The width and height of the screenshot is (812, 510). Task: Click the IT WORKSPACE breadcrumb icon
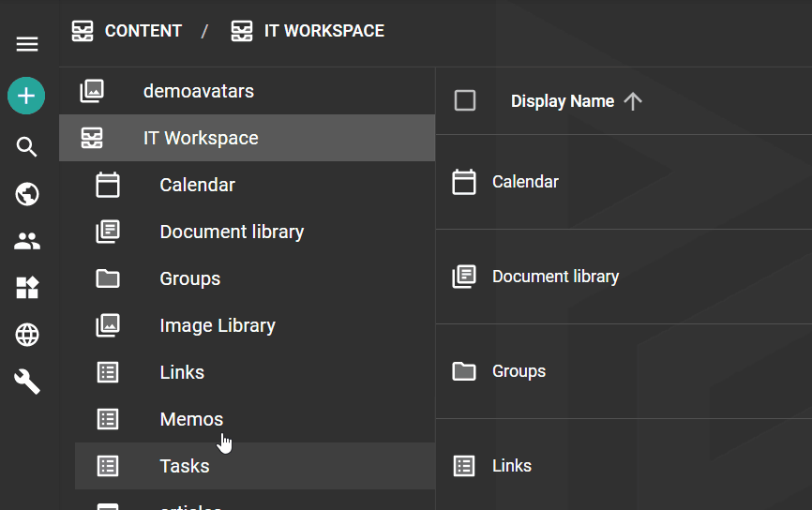(x=242, y=31)
